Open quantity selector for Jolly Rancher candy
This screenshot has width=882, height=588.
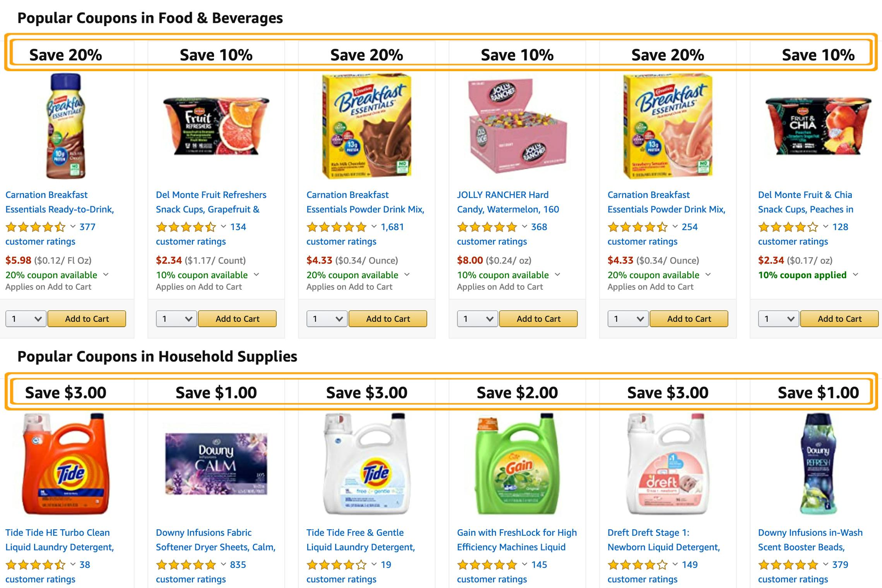click(x=478, y=319)
